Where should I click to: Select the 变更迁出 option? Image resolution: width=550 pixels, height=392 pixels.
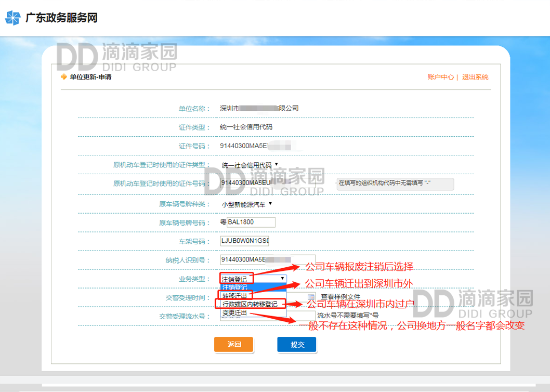(253, 312)
